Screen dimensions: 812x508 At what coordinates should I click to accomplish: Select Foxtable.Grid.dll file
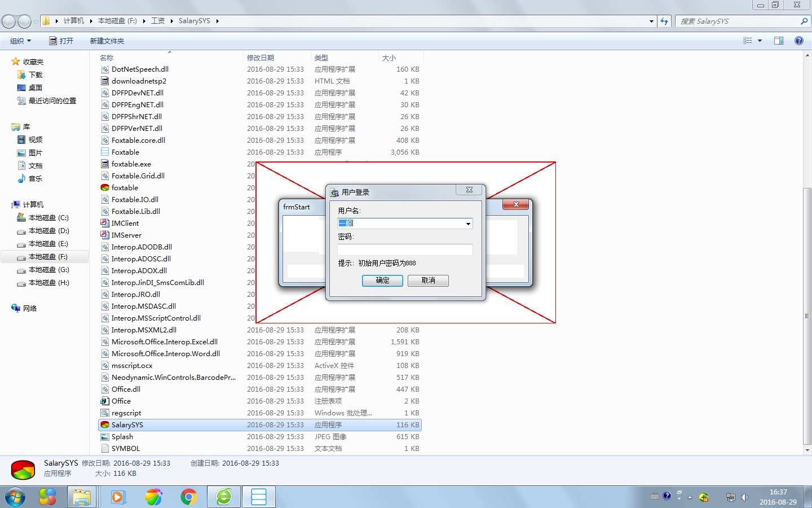(138, 176)
